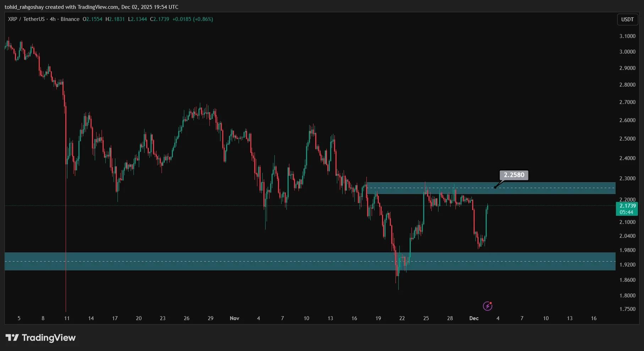Click the +0.0185 (+0.86%) change value
Screen dimensions: 644x351
pos(192,19)
